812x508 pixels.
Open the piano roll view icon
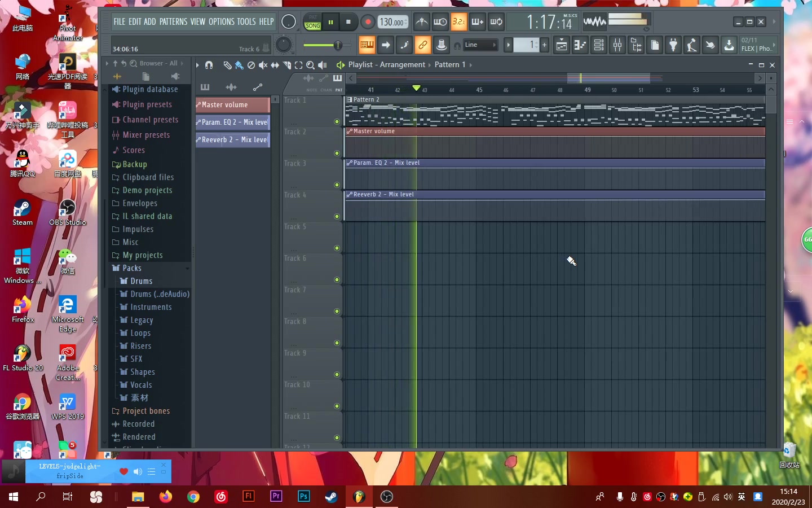click(580, 45)
